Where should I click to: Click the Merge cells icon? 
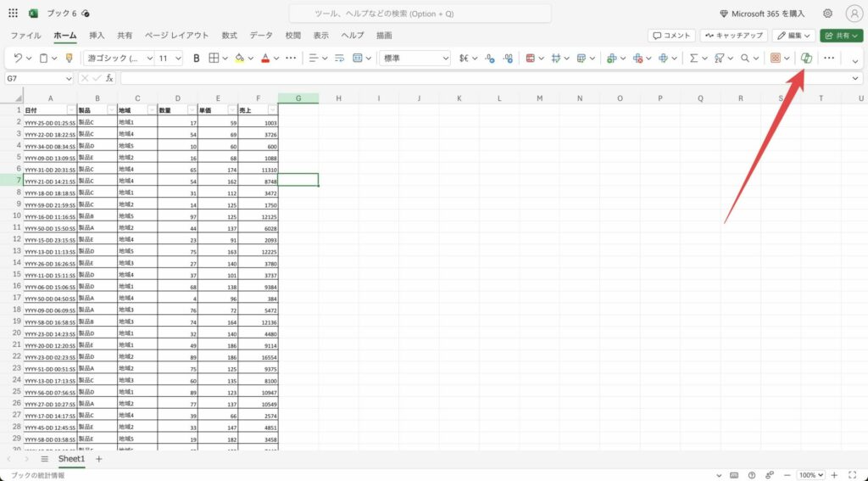pos(358,58)
